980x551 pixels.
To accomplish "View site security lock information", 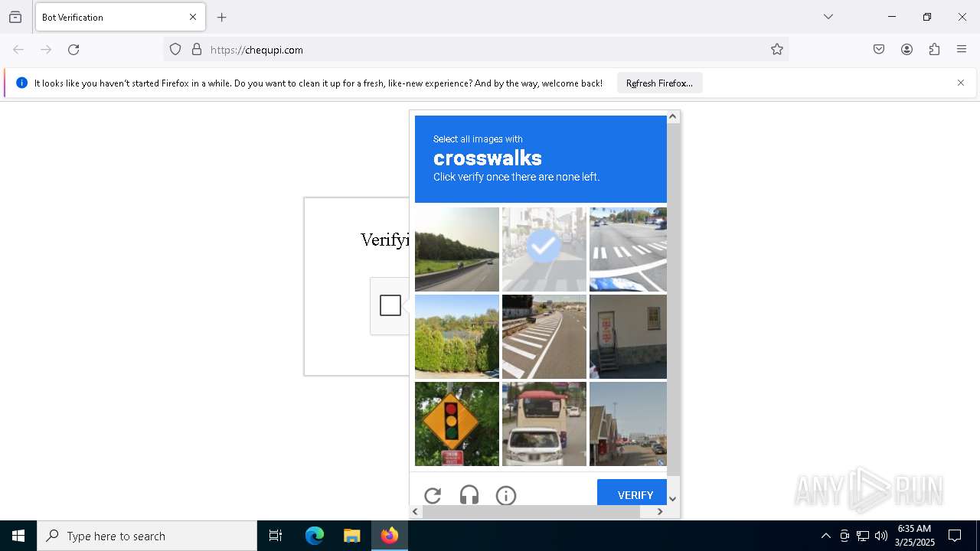I will [197, 50].
